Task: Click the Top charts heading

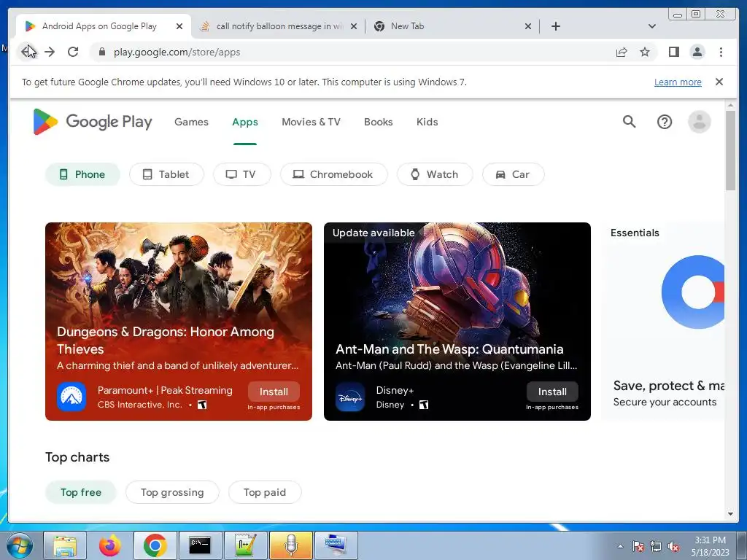Action: 77,457
